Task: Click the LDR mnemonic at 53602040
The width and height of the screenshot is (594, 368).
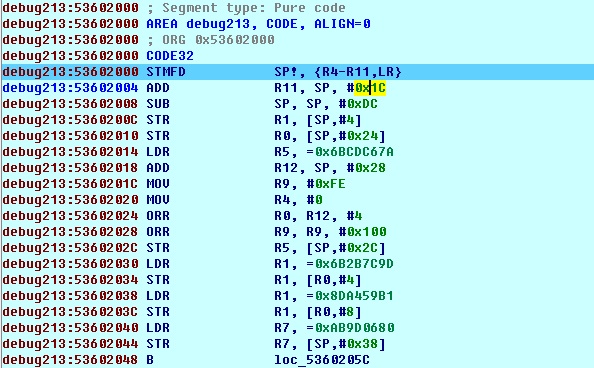Action: click(158, 327)
